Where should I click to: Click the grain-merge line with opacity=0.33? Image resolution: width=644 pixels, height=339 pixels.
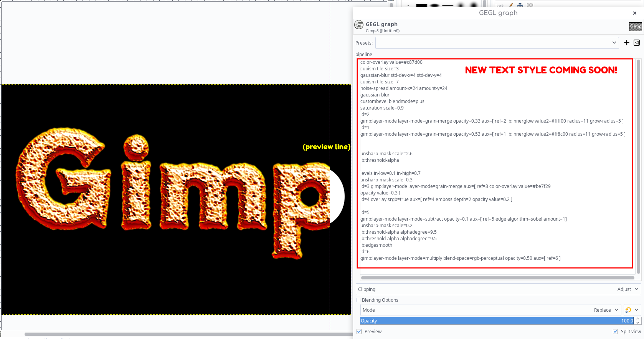[492, 121]
